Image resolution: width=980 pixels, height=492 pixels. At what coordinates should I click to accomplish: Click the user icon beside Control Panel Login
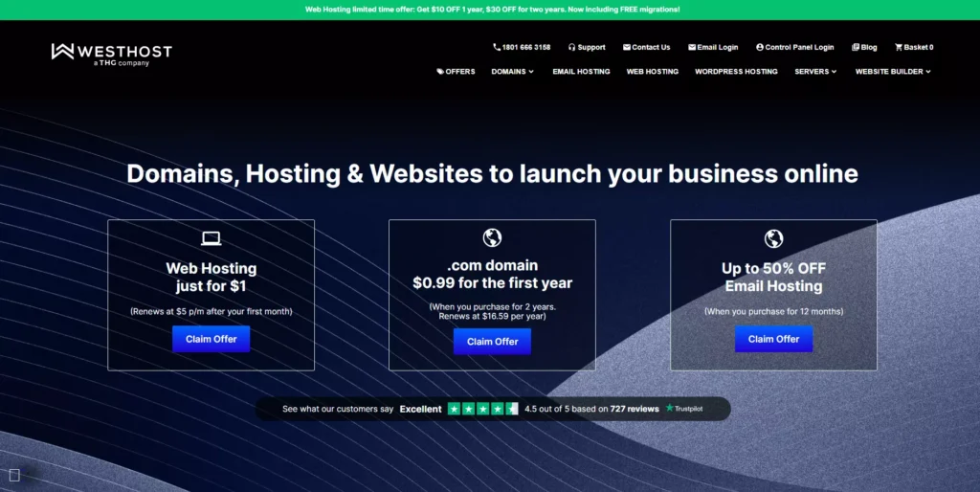click(759, 47)
